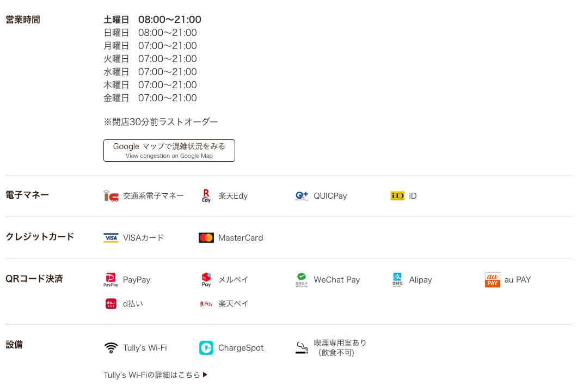This screenshot has height=392, width=577.
Task: Click the Tully's Wi-Fi signal icon
Action: (111, 348)
